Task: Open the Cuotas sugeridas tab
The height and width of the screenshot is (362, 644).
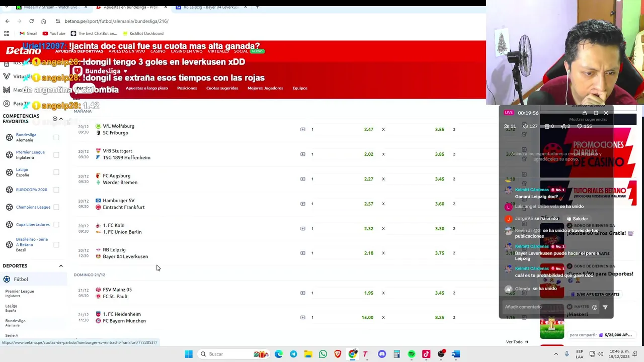Action: pos(222,88)
